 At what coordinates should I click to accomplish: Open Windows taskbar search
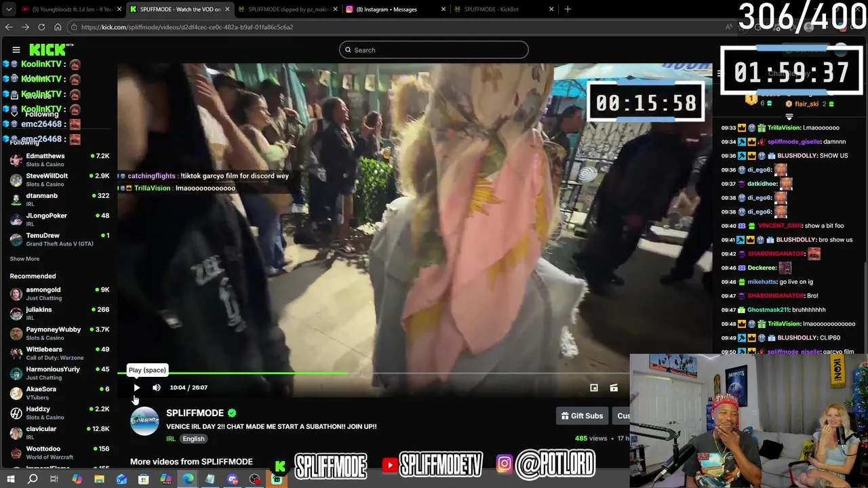coord(33,479)
